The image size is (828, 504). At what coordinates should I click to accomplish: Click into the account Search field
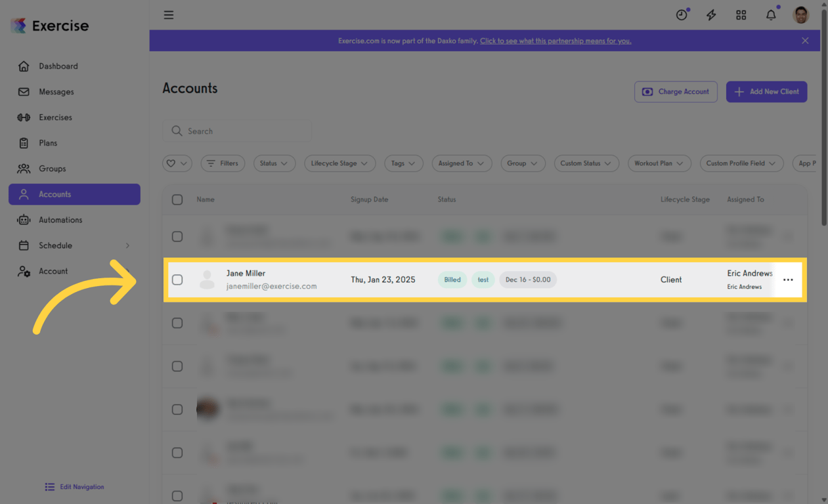(x=236, y=131)
